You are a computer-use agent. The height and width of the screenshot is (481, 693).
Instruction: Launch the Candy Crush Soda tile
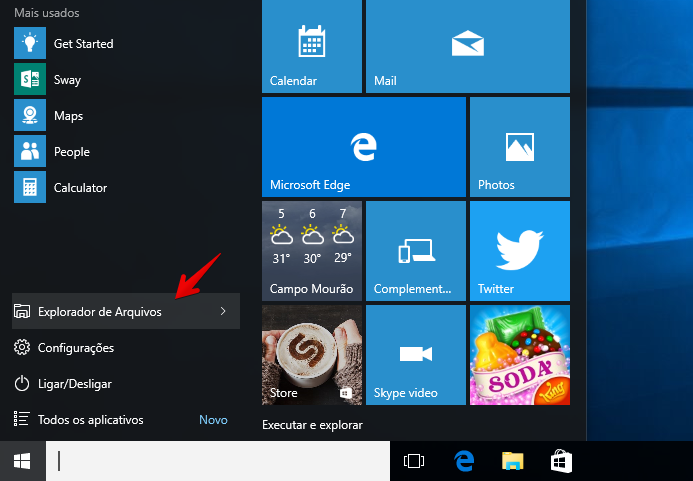[520, 355]
